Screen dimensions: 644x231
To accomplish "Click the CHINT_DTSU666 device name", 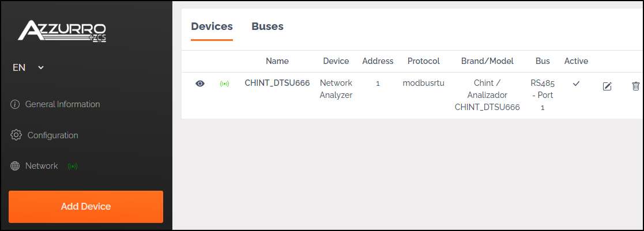I will coord(277,83).
